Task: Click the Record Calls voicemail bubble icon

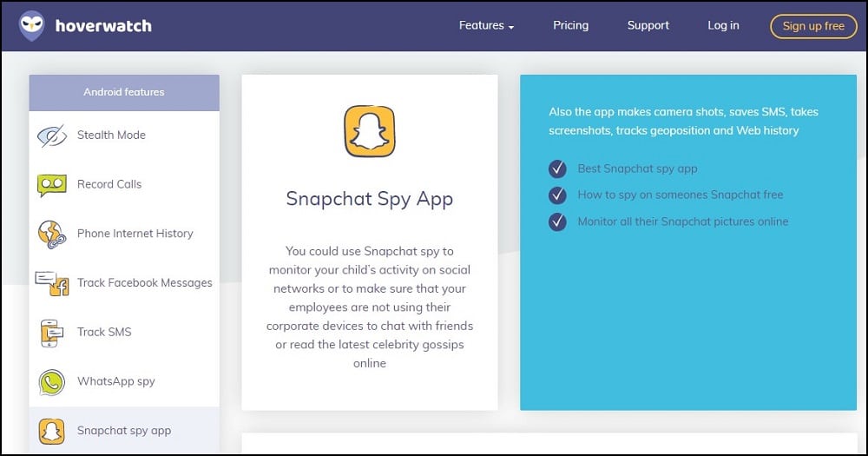Action: 52,185
